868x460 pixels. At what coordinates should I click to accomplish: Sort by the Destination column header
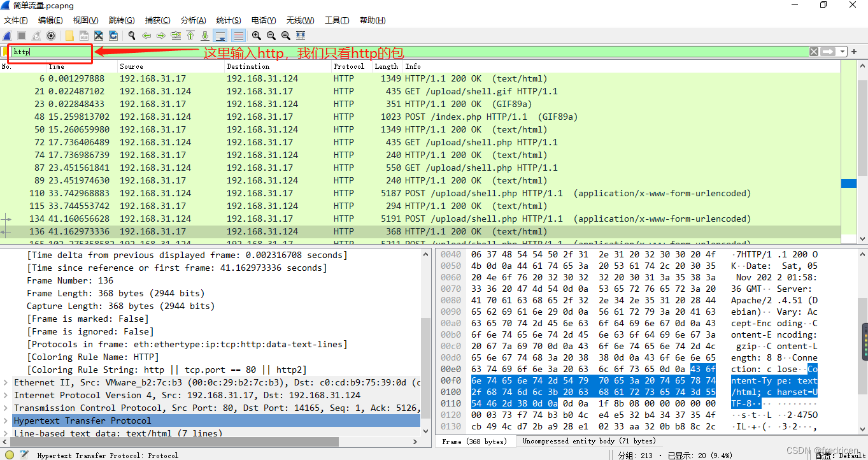(278, 66)
